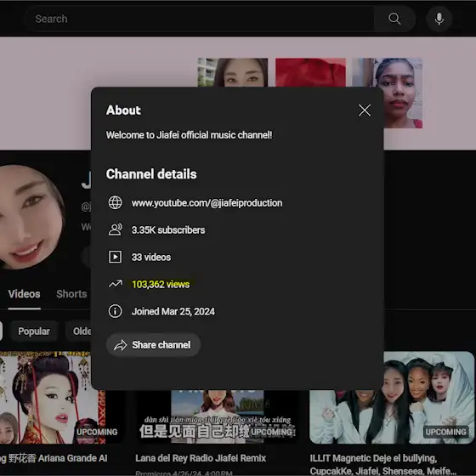
Task: Open the Lana del Rey Radio thumbnail
Action: tap(218, 417)
